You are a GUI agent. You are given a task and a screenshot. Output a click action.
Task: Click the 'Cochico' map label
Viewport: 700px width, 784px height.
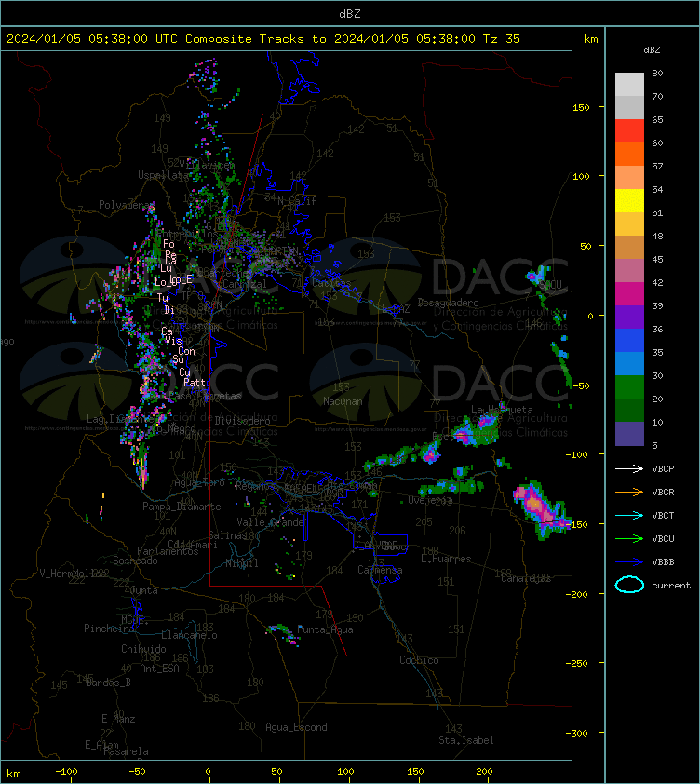point(419,660)
